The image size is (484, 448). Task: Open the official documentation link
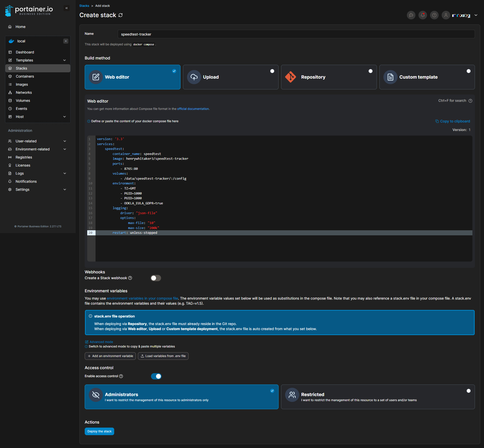click(x=193, y=109)
